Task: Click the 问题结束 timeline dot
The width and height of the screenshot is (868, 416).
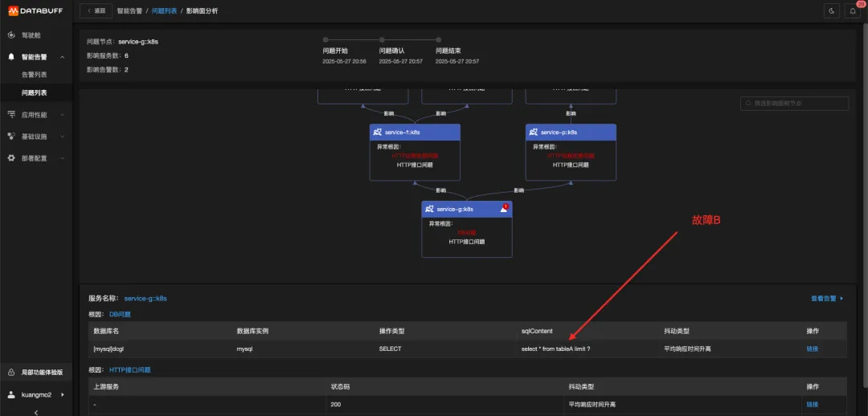Action: [439, 40]
